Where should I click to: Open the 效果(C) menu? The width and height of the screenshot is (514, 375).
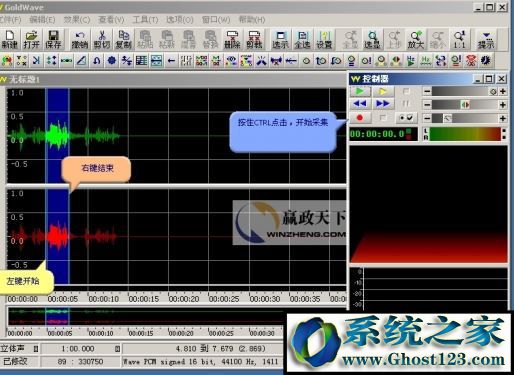click(x=77, y=20)
